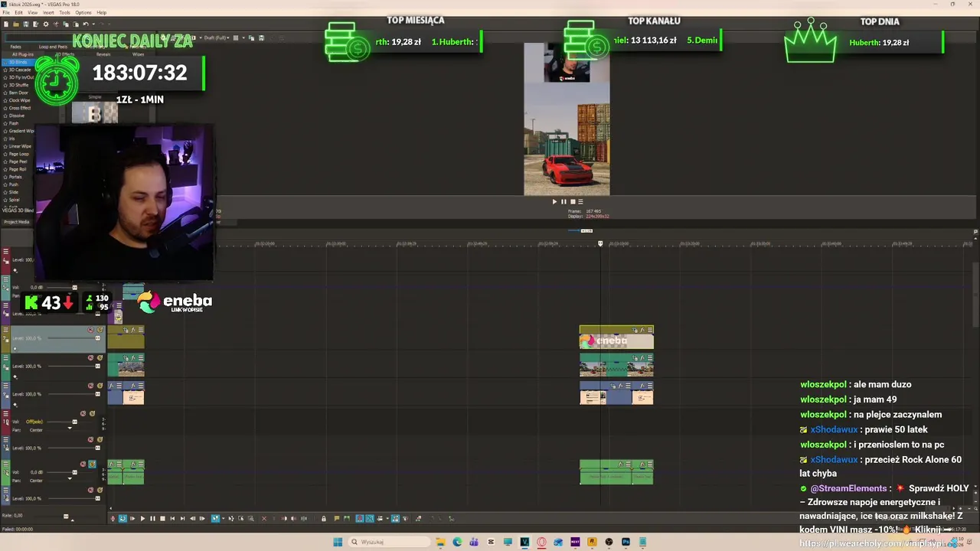Click Stop in the timeline transport bar
Screen dimensions: 980x551
tap(162, 519)
